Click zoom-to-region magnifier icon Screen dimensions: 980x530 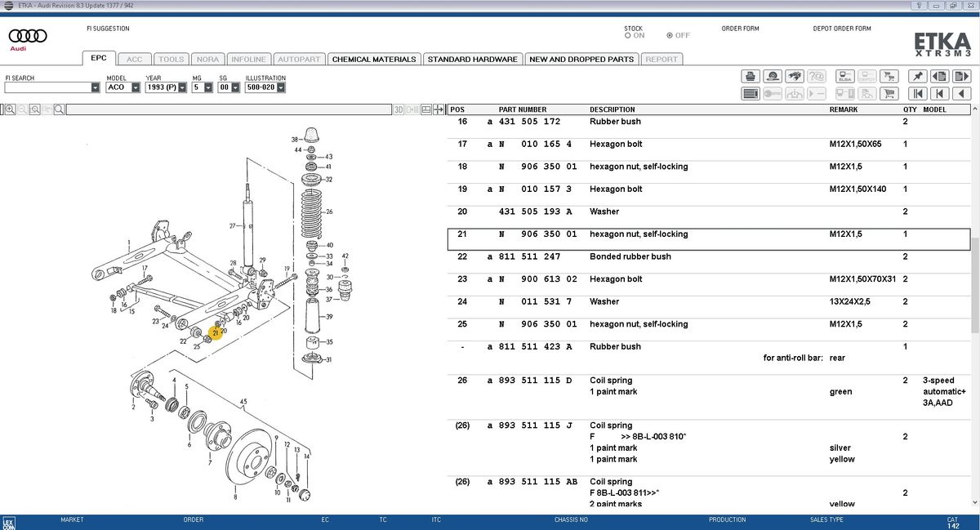click(35, 109)
